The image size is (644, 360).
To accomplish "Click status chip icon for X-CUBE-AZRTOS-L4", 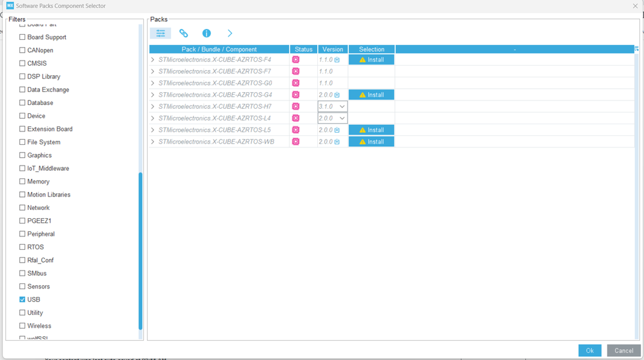I will (296, 118).
